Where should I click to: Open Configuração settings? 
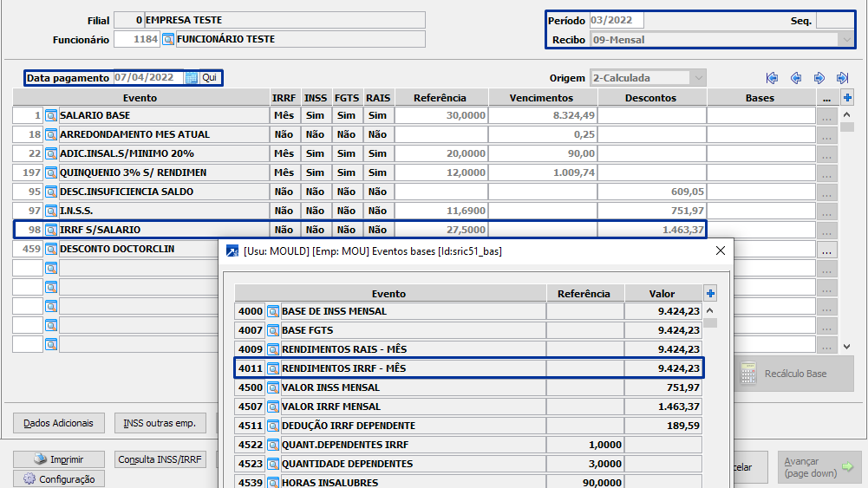(x=59, y=478)
